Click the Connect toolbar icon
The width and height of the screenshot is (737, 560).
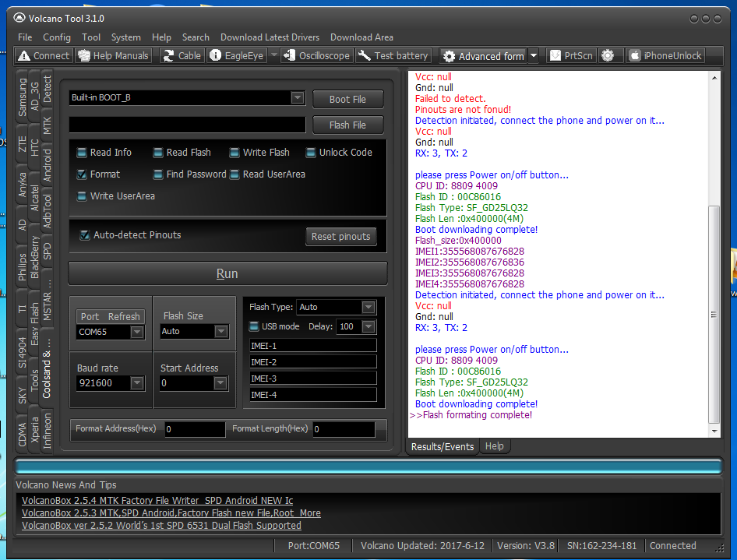(24, 56)
